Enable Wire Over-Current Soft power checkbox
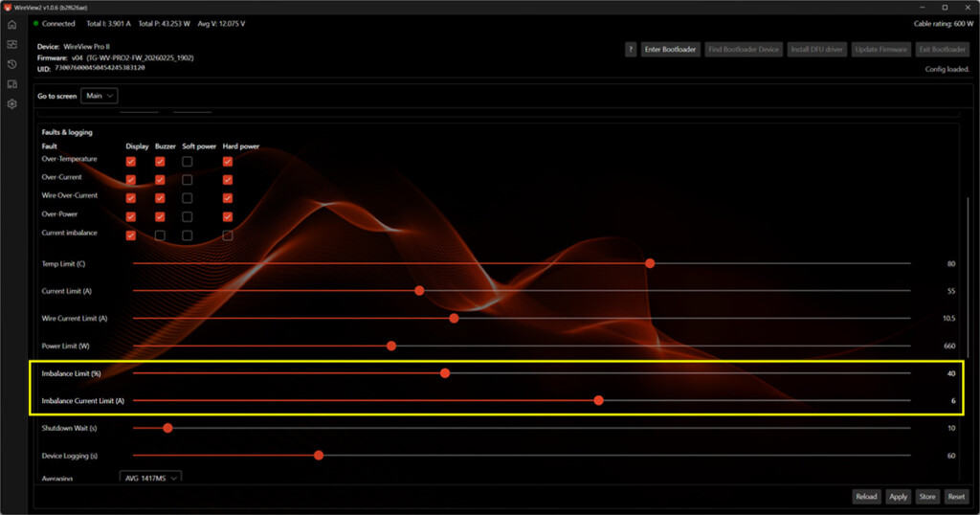Viewport: 980px width, 515px height. [x=187, y=198]
